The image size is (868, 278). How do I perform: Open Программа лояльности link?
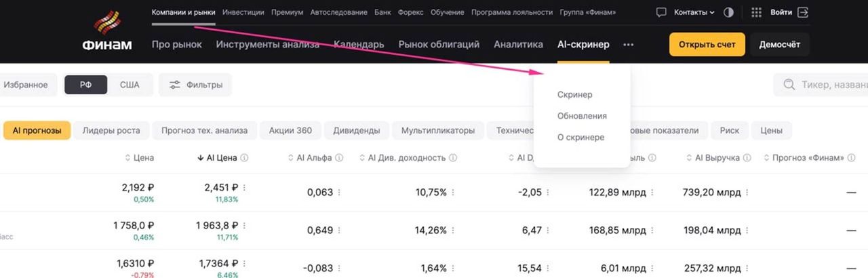point(513,12)
